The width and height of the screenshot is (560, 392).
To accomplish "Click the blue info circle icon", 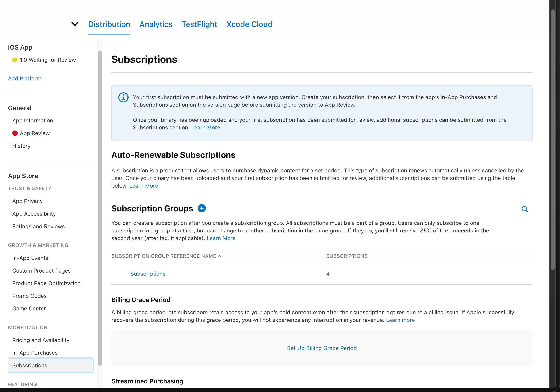I will pos(123,97).
